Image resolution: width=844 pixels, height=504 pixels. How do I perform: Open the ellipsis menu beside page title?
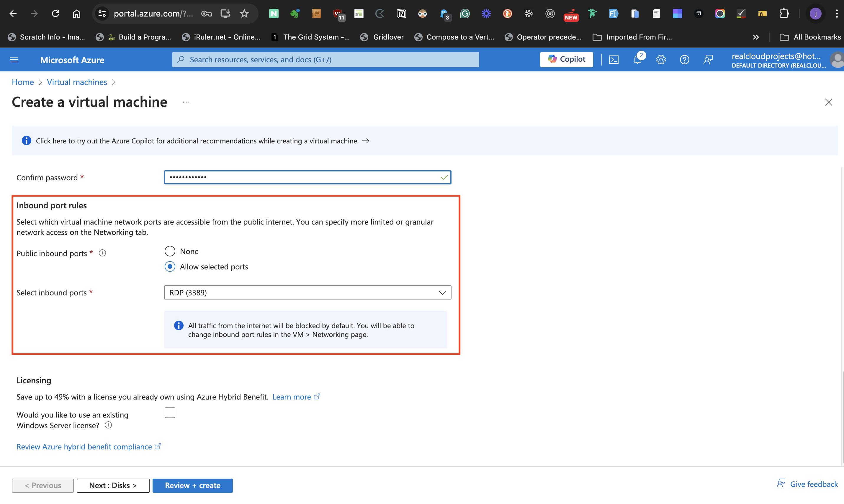pos(186,102)
